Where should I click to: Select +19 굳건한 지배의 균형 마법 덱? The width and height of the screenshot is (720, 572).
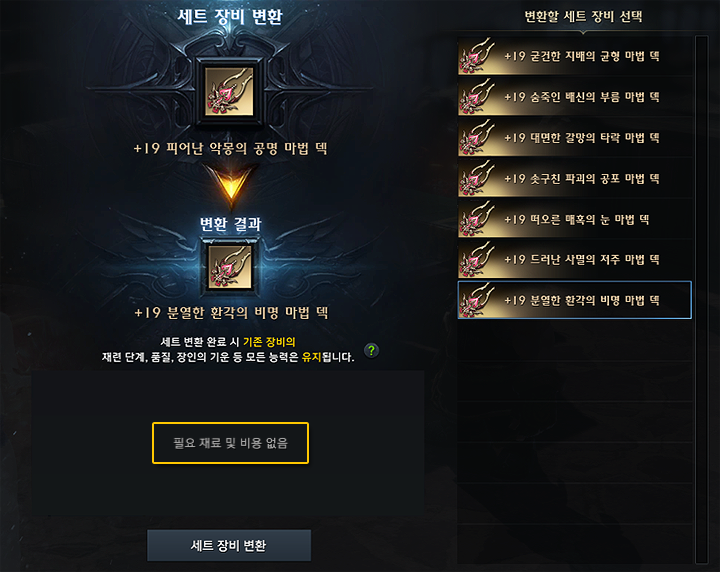coord(575,56)
